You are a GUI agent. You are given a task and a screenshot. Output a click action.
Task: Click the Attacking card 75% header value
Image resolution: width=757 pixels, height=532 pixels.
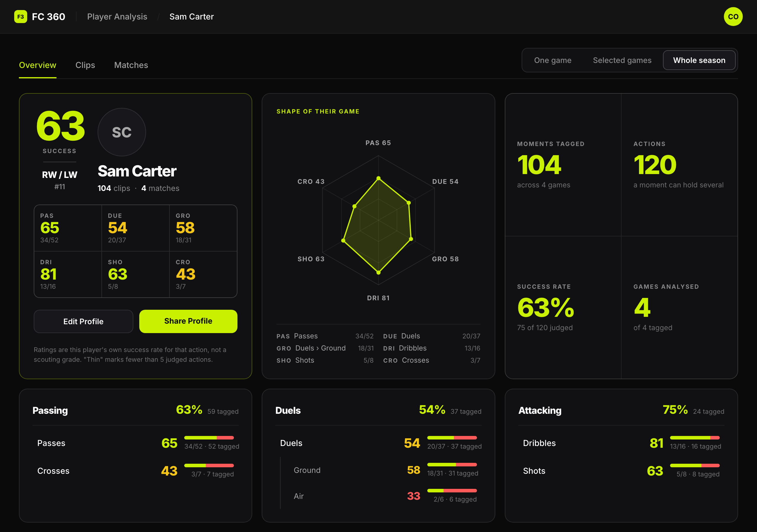click(x=675, y=410)
